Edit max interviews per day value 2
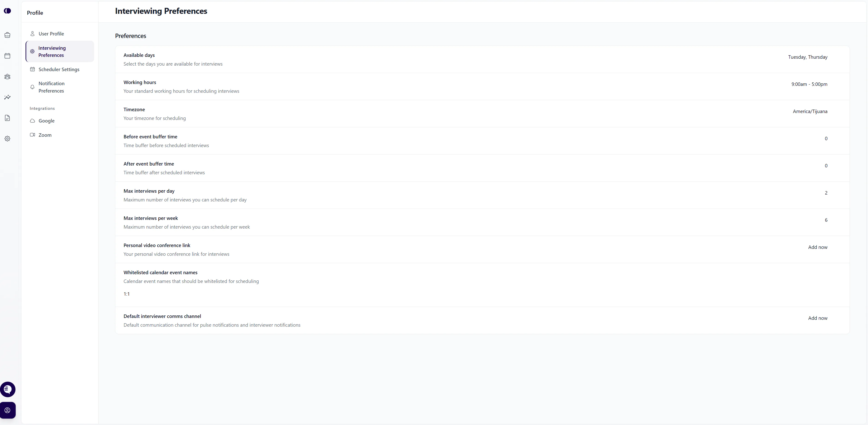 826,193
